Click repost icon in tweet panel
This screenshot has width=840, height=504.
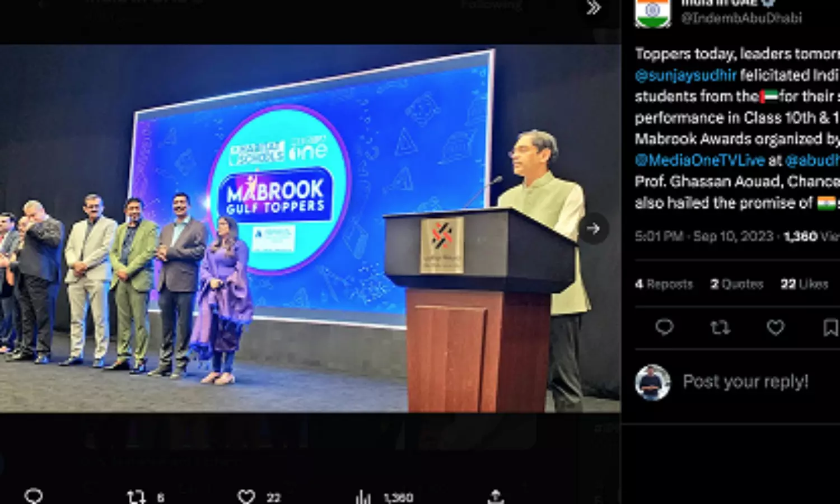(x=720, y=327)
